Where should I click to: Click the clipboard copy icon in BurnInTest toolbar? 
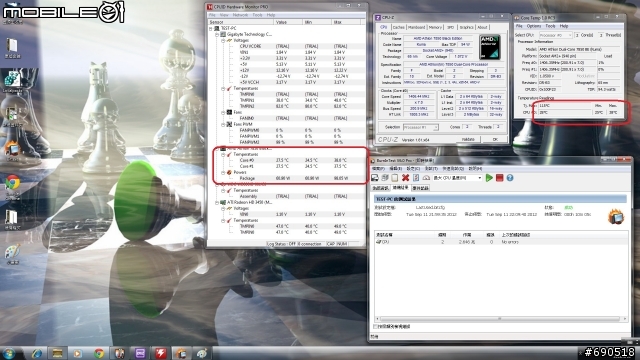pos(395,178)
